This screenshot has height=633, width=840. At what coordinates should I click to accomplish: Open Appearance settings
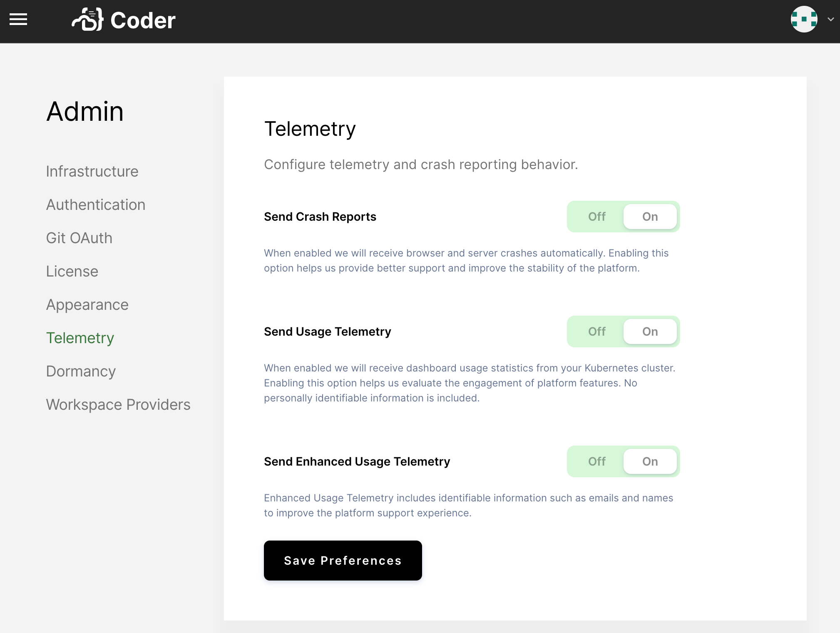tap(87, 304)
